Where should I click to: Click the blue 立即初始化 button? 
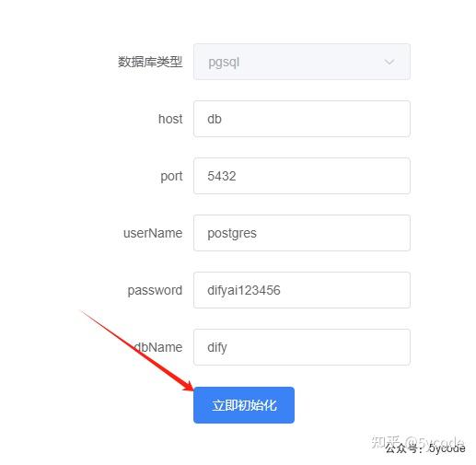244,405
